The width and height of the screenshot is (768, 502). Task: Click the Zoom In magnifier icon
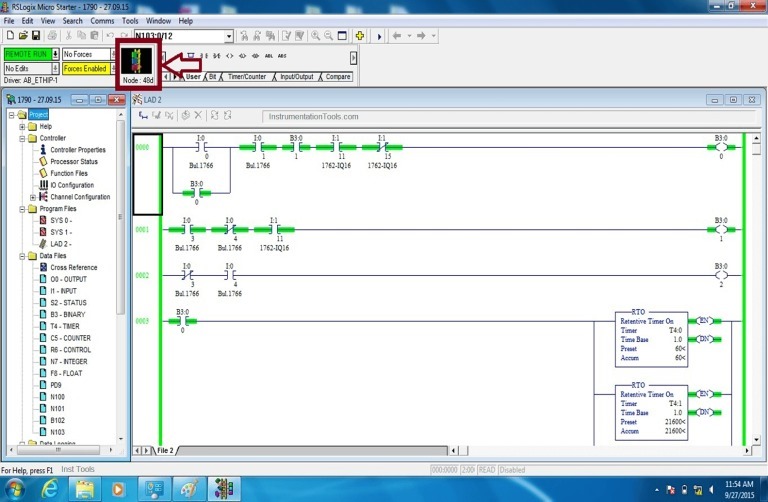coord(316,36)
